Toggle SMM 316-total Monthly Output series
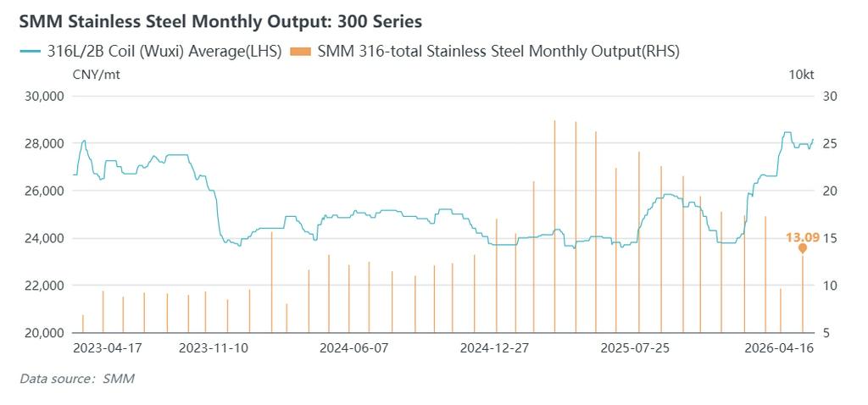This screenshot has height=405, width=868. (x=498, y=52)
